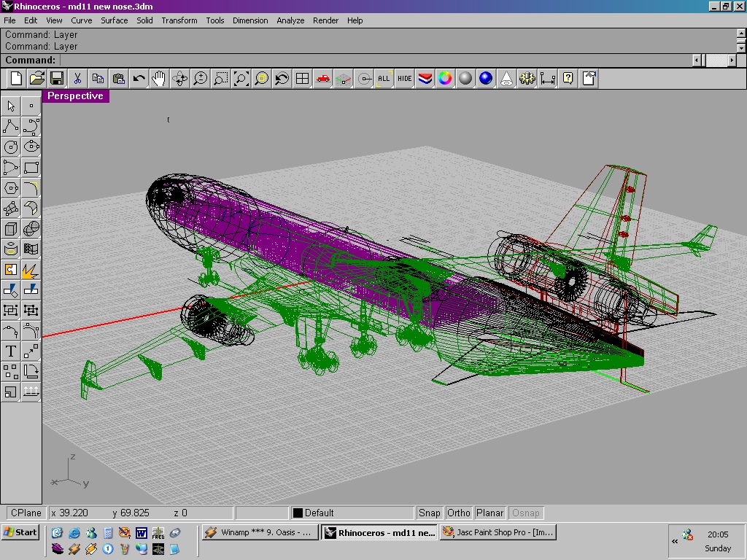Click the Open file folder icon
The height and width of the screenshot is (560, 747).
[x=36, y=79]
